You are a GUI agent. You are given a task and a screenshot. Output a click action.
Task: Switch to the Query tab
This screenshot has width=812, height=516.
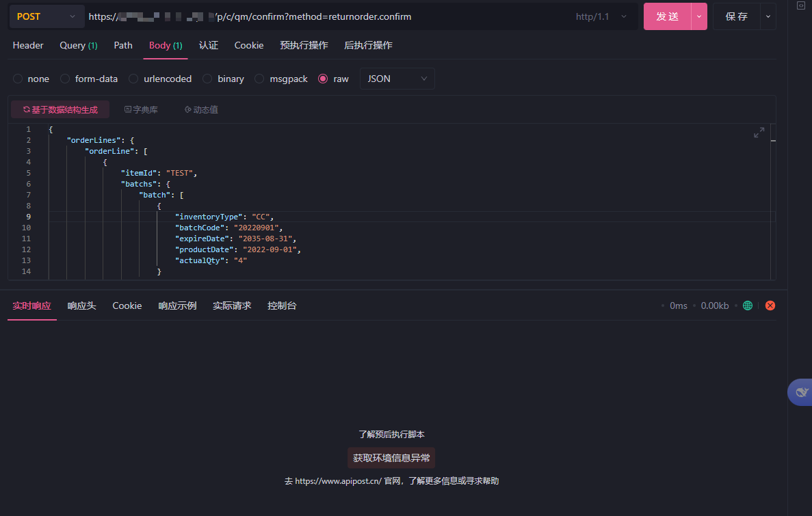(x=78, y=46)
